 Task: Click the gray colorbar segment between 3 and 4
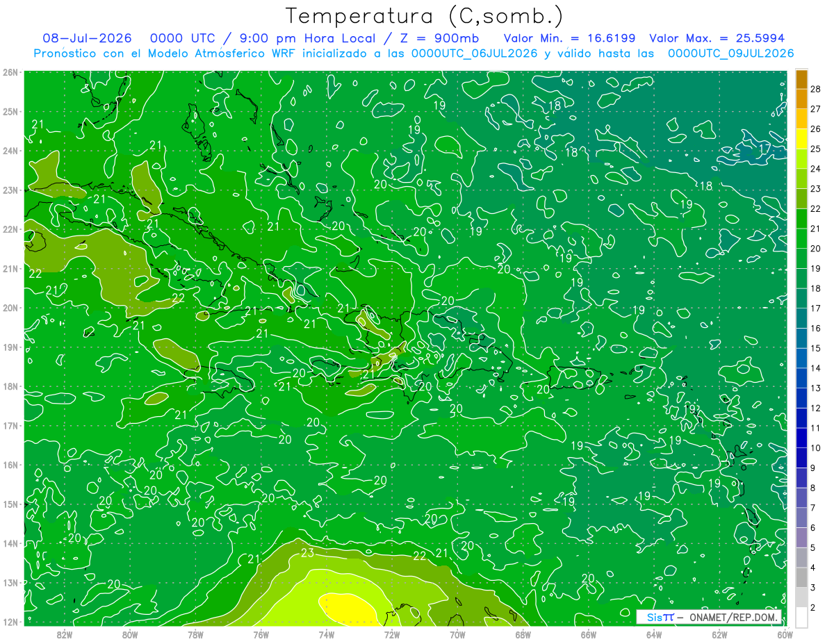click(801, 577)
